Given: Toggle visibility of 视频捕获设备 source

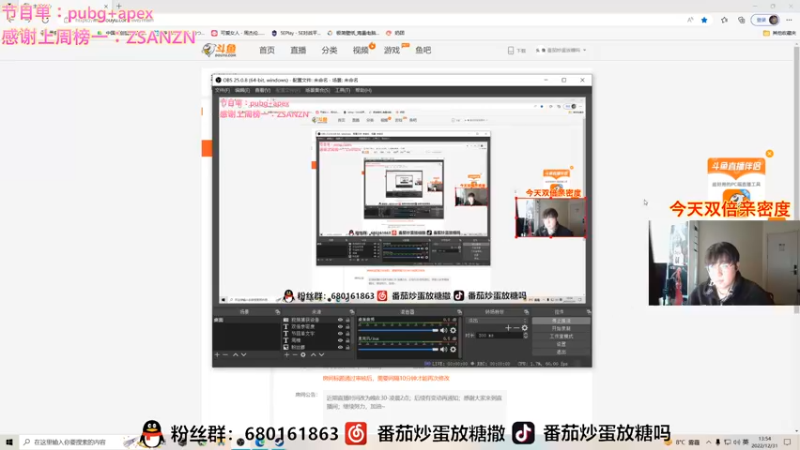Looking at the screenshot, I should pos(340,320).
